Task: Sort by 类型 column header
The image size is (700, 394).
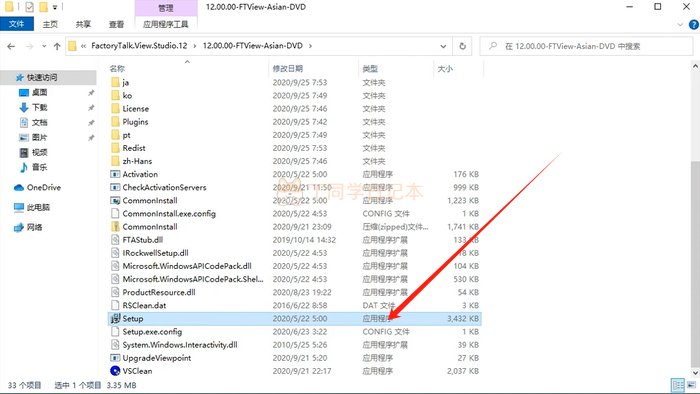Action: tap(370, 68)
